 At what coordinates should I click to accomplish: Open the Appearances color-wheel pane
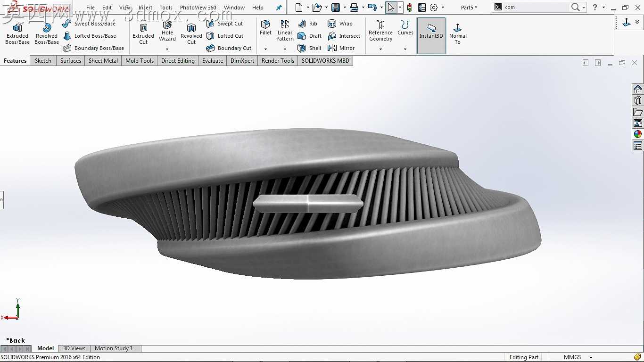(x=638, y=134)
